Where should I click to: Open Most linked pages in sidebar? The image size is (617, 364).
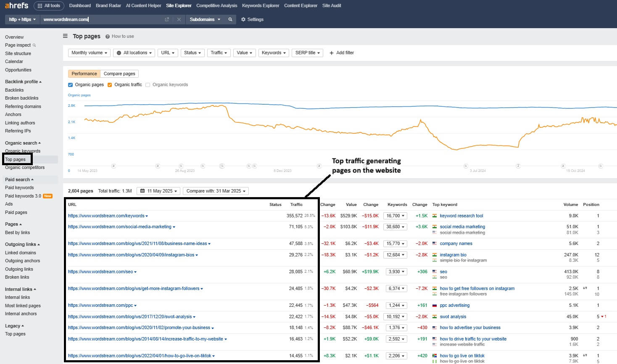[23, 306]
